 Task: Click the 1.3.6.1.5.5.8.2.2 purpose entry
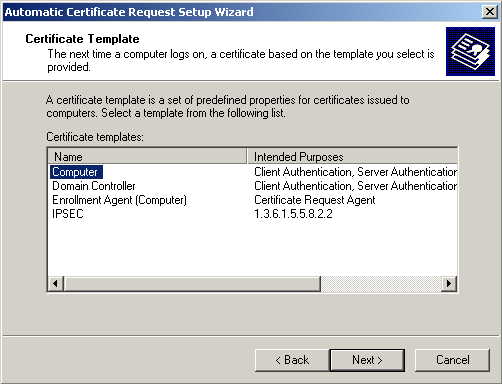click(293, 214)
